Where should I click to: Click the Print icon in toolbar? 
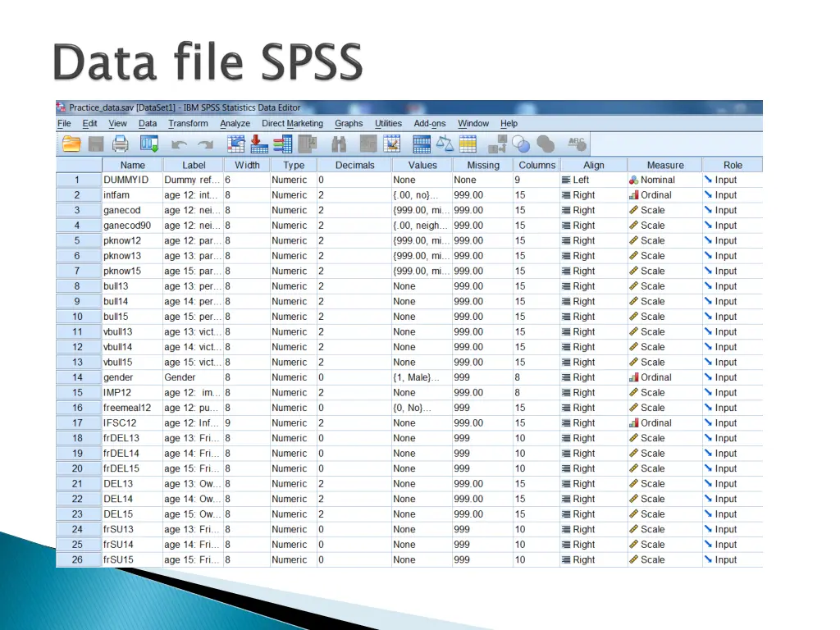[x=121, y=144]
